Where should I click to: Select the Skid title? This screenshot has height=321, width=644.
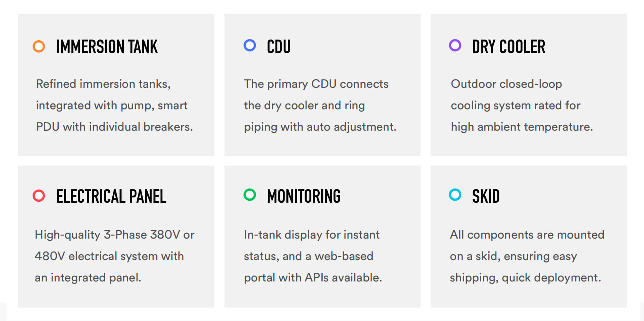(x=486, y=196)
